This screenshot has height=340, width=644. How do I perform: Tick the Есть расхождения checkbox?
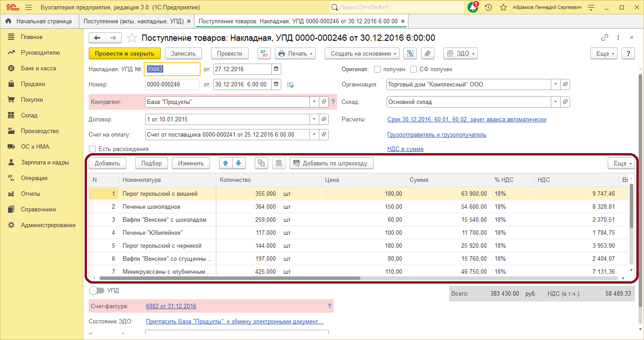tap(93, 149)
